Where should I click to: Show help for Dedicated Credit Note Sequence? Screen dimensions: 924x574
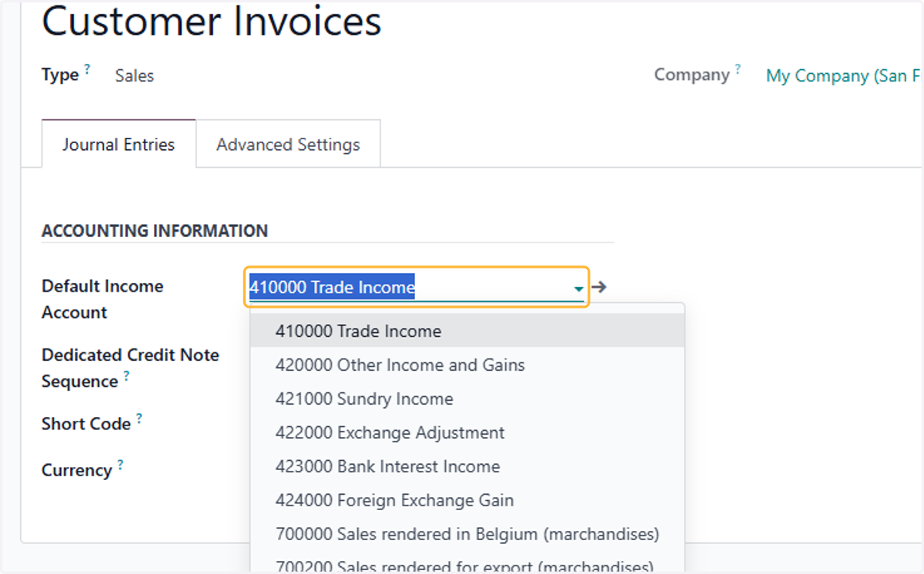(x=126, y=375)
